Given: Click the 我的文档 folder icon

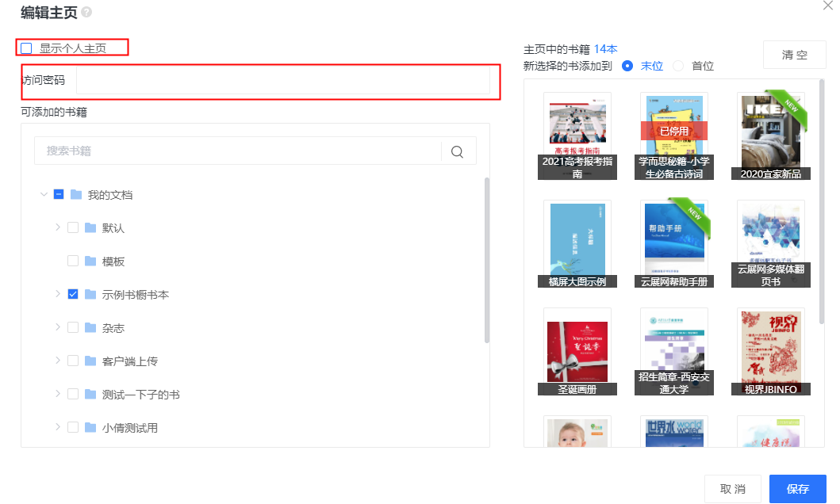Looking at the screenshot, I should tap(76, 194).
